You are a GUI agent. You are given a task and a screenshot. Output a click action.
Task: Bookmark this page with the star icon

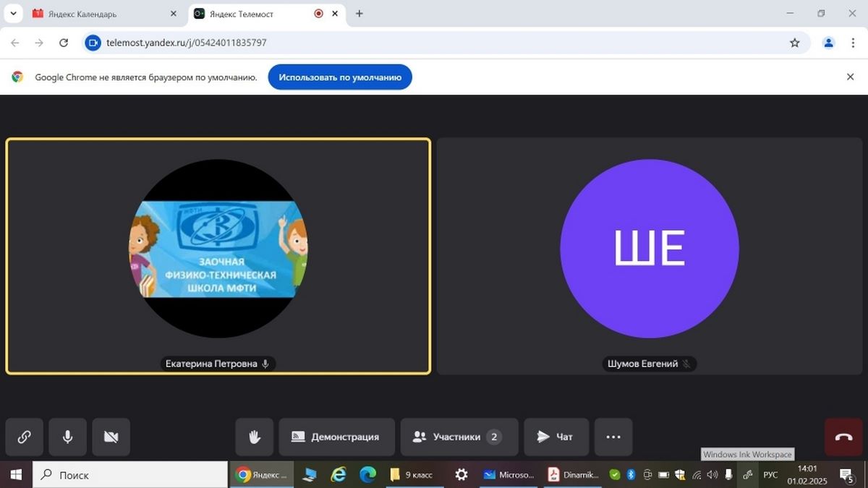coord(795,43)
